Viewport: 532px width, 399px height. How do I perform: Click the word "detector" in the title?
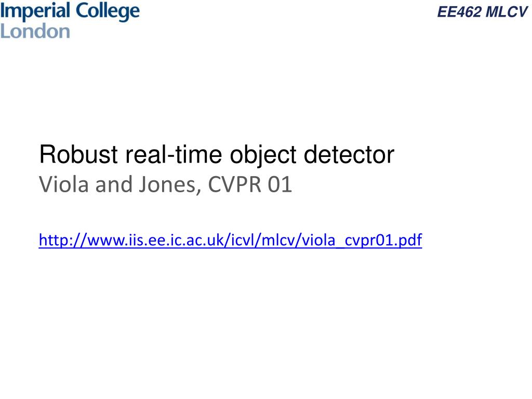click(x=349, y=154)
